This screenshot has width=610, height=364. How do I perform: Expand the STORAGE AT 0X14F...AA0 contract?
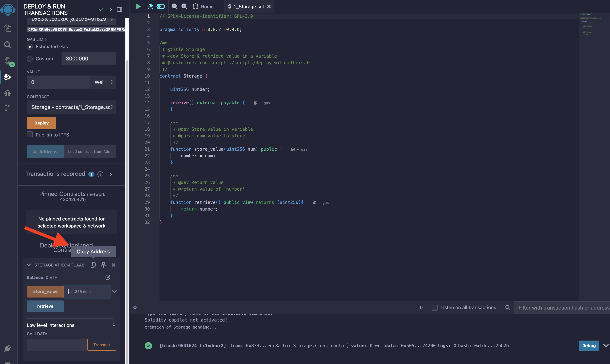tap(28, 265)
